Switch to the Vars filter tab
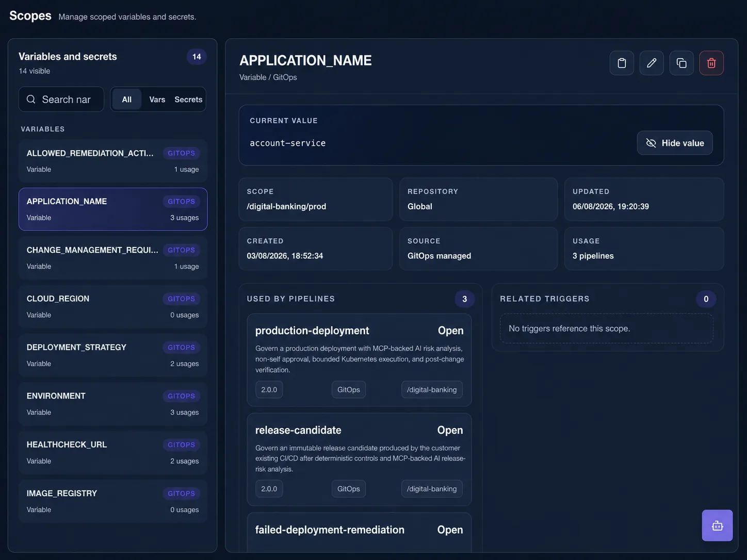This screenshot has height=560, width=747. point(157,100)
